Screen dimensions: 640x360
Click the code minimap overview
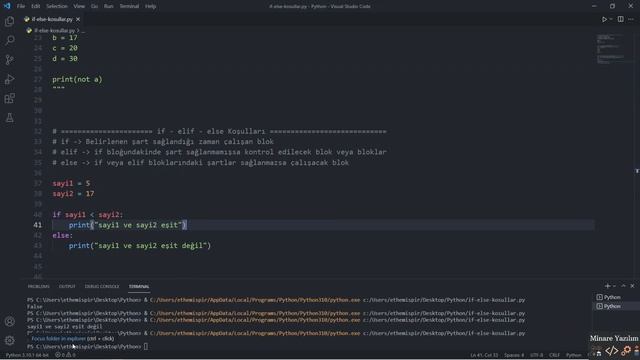[611, 49]
